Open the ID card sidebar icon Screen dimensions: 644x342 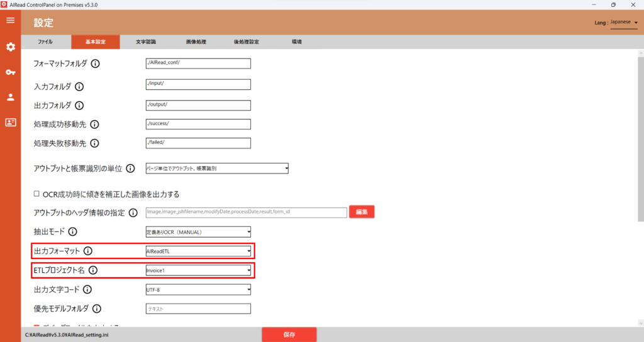10,123
